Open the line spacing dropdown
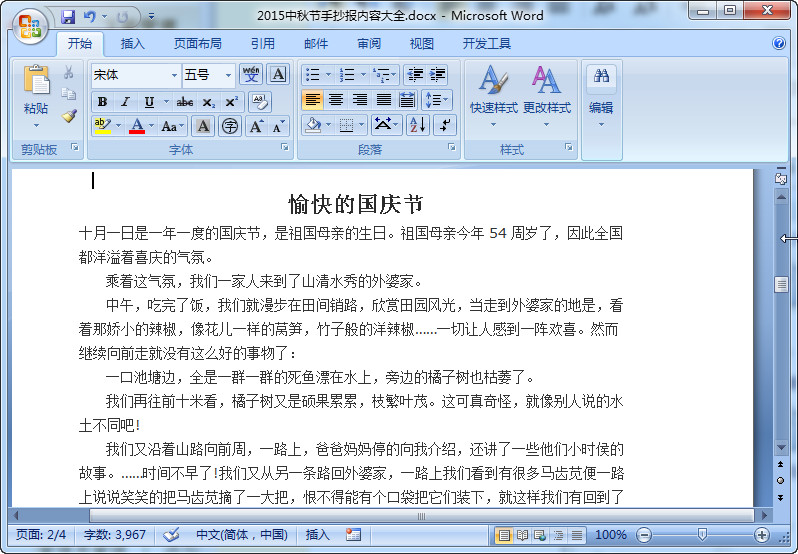 pos(436,100)
